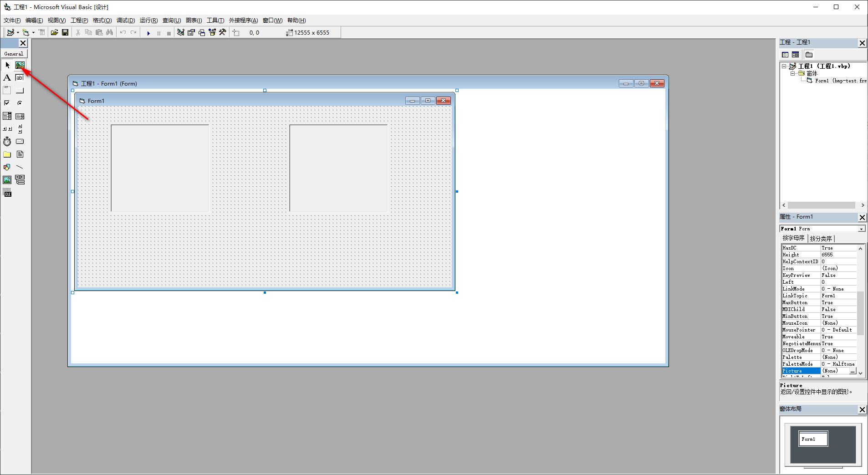Select the ComboBox control tool

[7, 116]
